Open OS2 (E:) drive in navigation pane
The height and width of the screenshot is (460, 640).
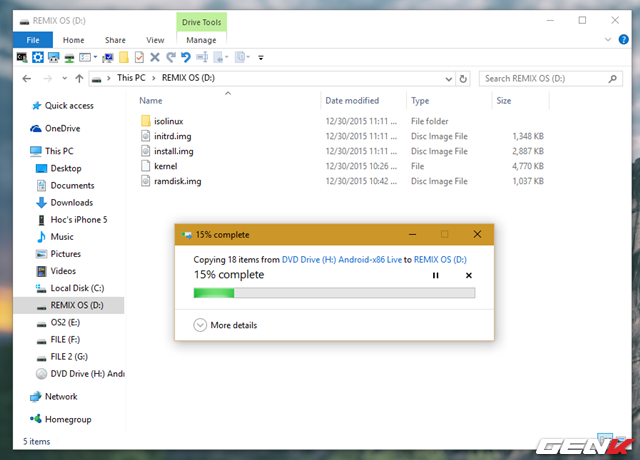65,322
